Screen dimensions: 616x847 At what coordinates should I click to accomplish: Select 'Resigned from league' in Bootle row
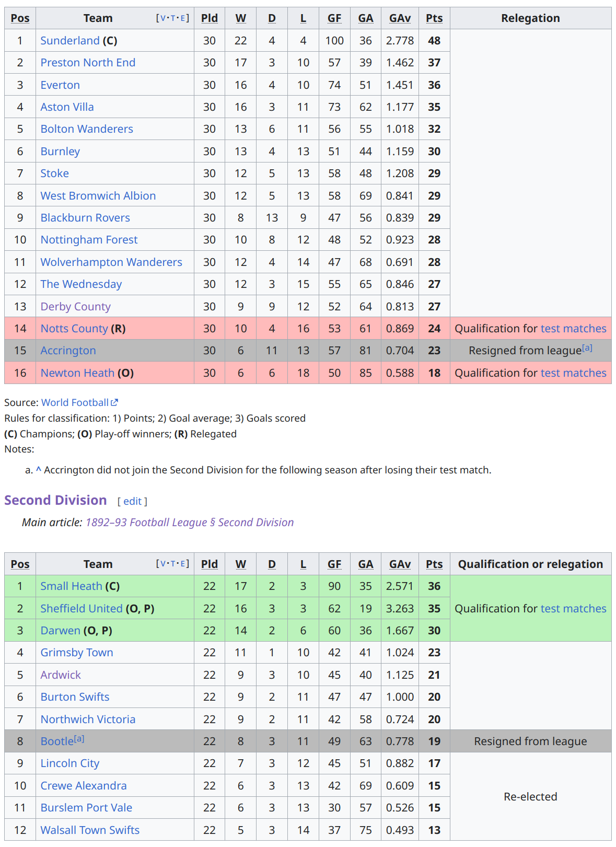point(530,741)
